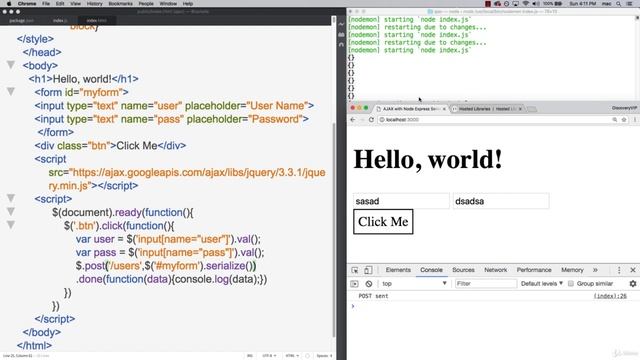640x360 pixels.
Task: Click the zoom magnifier icon in address bar
Action: click(x=615, y=120)
